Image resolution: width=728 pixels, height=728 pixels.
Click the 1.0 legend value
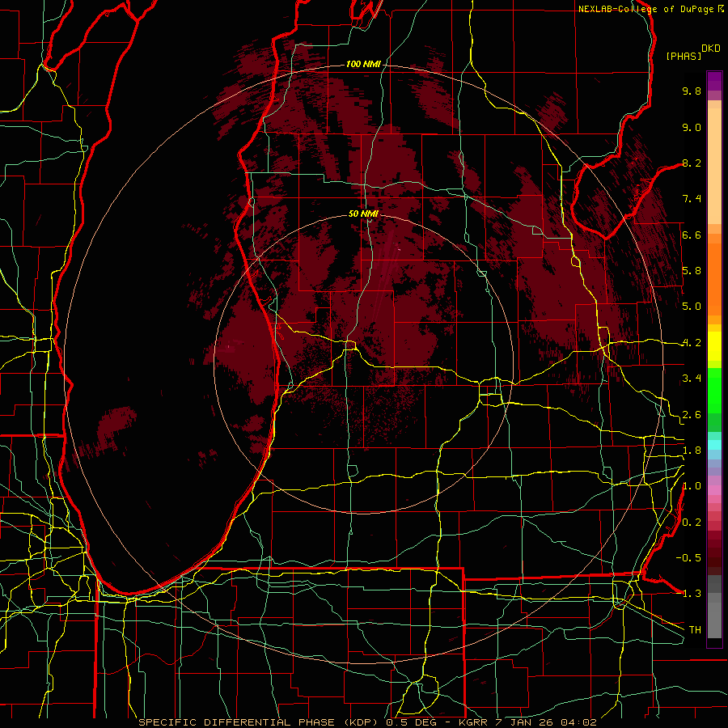click(692, 486)
